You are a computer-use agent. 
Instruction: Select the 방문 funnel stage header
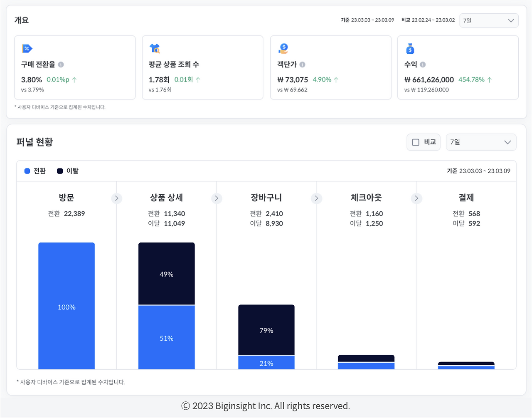coord(66,198)
